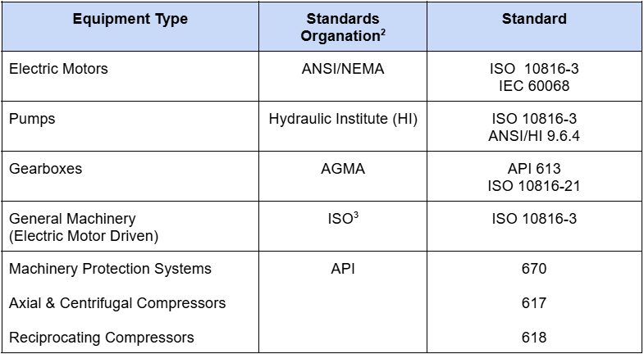Screen dimensions: 644x354
Task: Select the Axial & Centrifugal Compressors text
Action: tap(117, 303)
